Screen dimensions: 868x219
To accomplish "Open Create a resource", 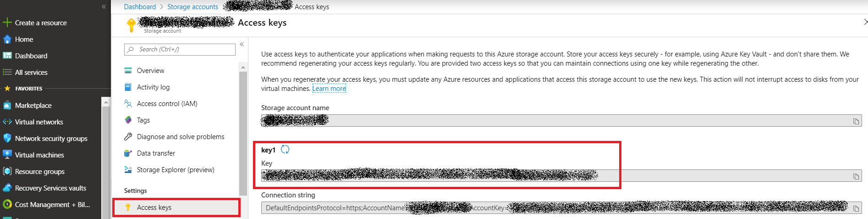I will [x=40, y=23].
